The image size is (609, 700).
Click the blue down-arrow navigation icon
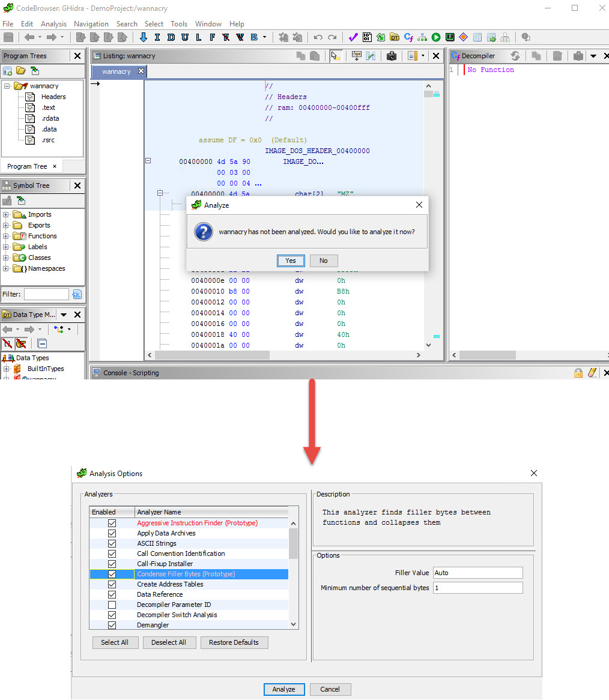point(144,37)
